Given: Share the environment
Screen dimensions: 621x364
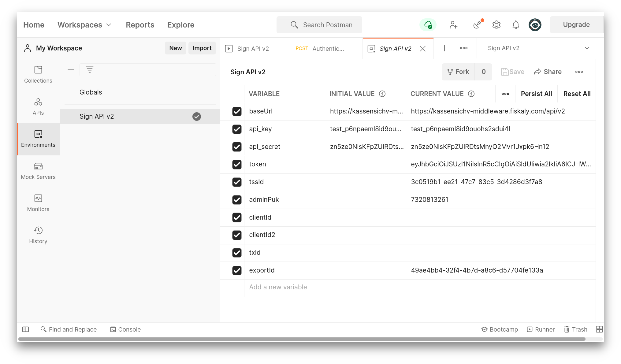Looking at the screenshot, I should (547, 72).
